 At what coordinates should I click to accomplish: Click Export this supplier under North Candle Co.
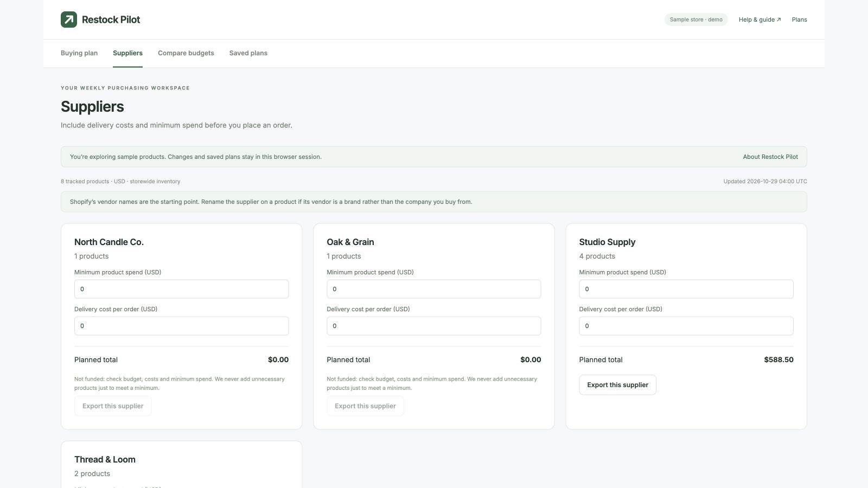113,406
